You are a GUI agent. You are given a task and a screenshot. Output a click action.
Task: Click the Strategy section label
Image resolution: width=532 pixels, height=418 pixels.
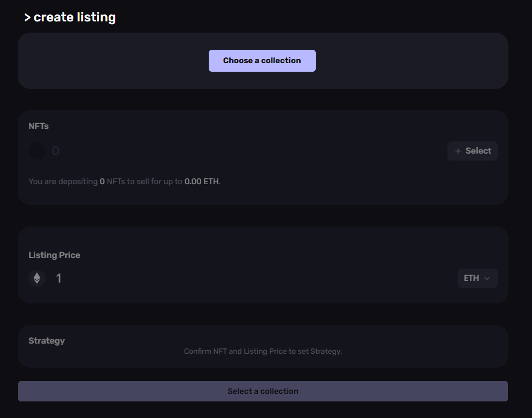coord(47,340)
